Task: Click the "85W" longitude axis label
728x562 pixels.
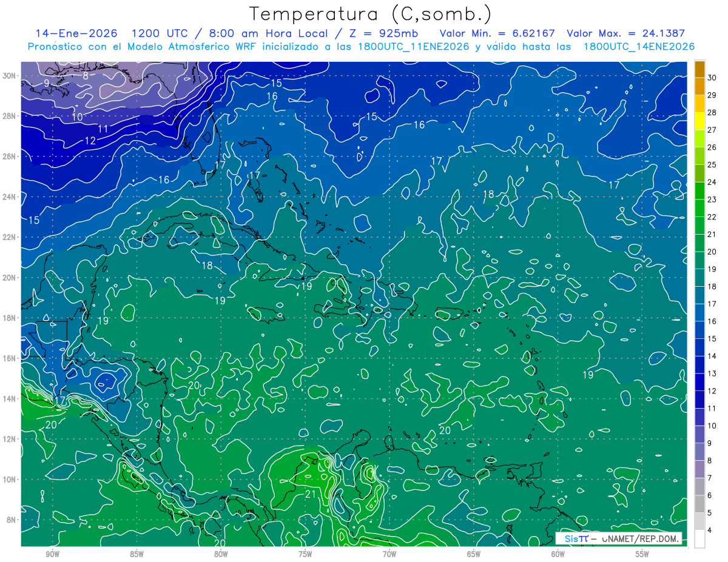Action: tap(136, 554)
